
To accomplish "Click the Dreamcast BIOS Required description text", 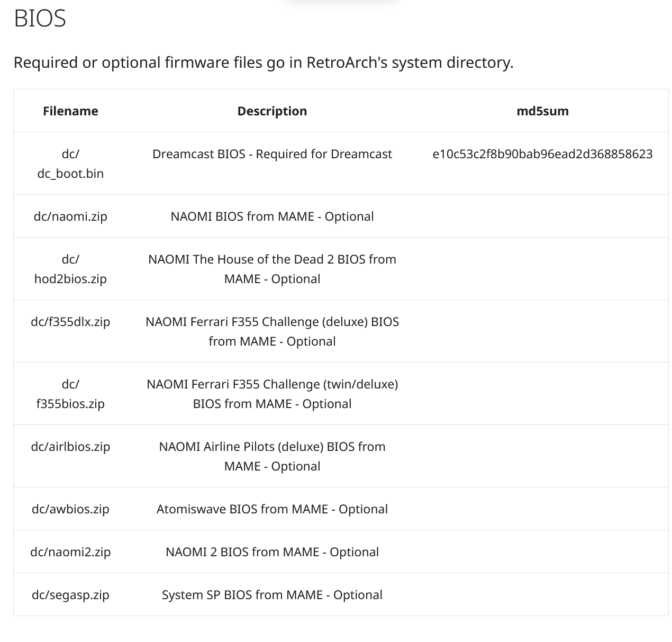I will tap(272, 154).
